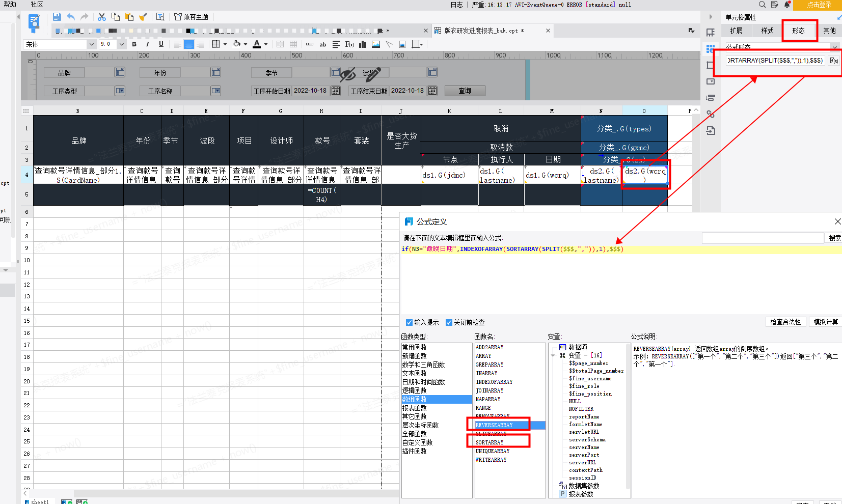Click the text search icon in toolbar
The height and width of the screenshot is (504, 842).
(160, 17)
